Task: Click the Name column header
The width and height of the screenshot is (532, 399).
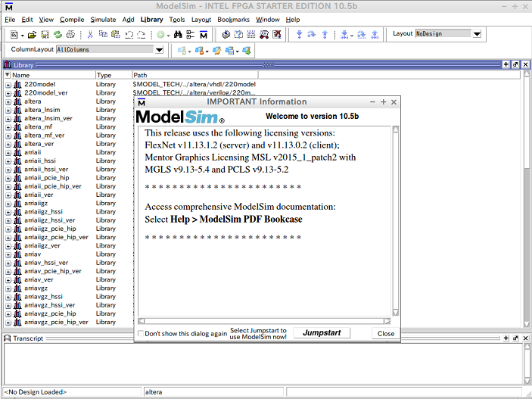Action: pyautogui.click(x=53, y=75)
